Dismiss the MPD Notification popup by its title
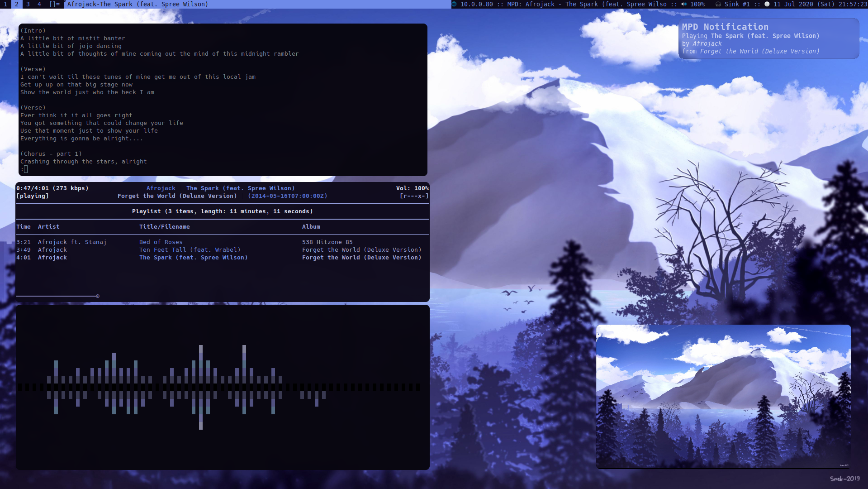The width and height of the screenshot is (868, 489). (x=725, y=27)
